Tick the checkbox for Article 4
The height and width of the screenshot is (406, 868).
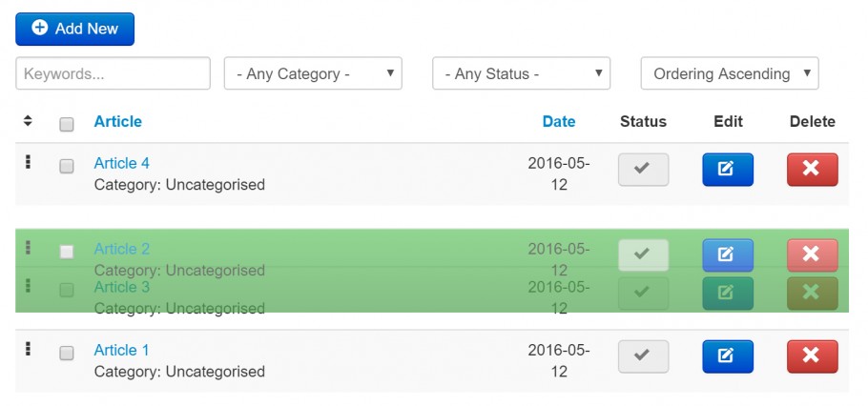(67, 166)
